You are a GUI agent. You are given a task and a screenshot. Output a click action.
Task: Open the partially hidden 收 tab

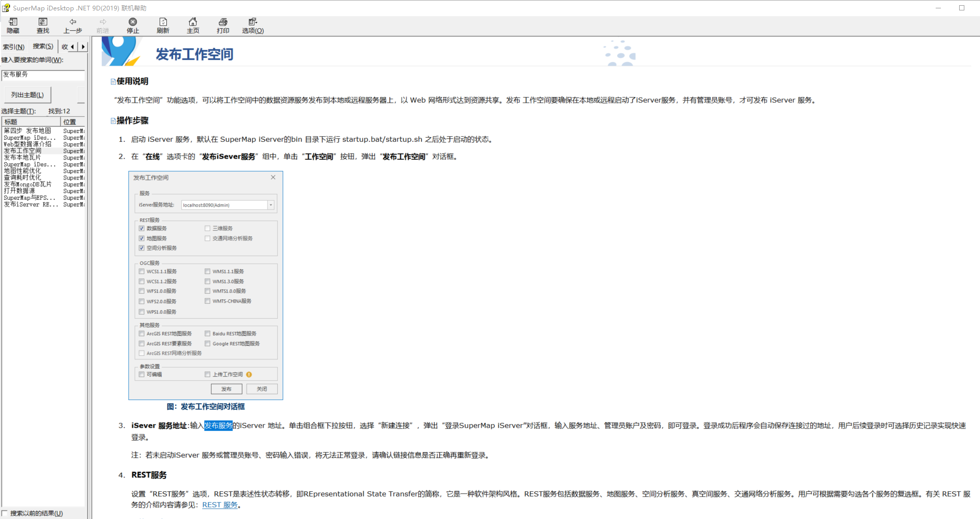point(65,47)
